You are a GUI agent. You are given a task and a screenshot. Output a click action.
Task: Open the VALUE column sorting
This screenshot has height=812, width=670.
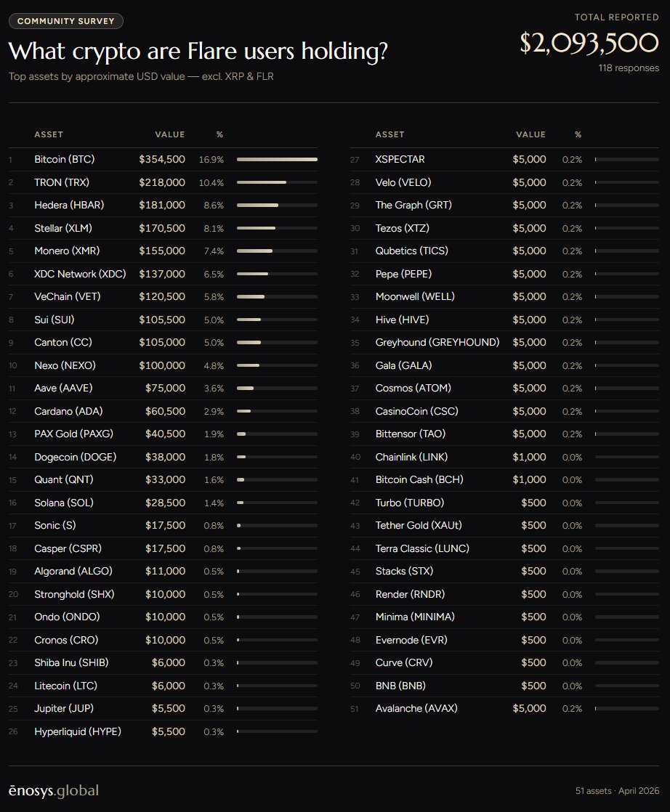pos(170,134)
